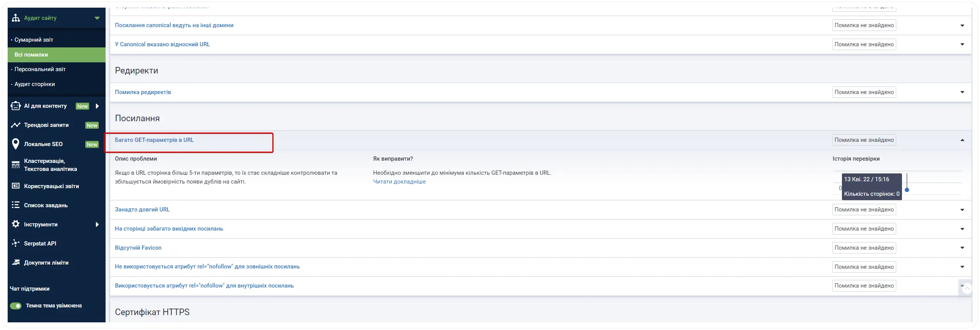Open Кластеризація, Текстова аналітика section

pyautogui.click(x=50, y=165)
